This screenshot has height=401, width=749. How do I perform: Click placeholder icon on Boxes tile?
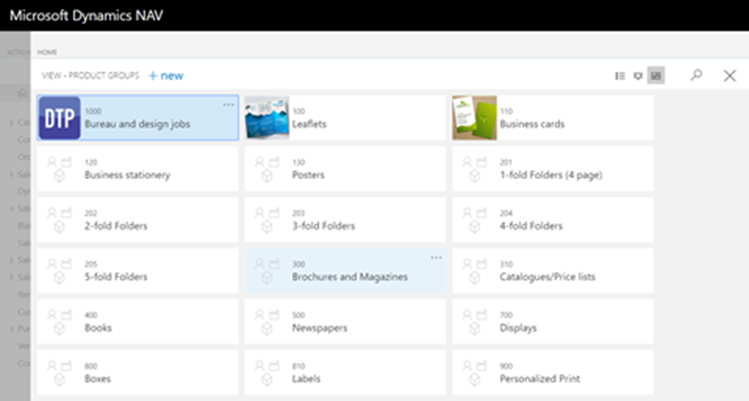pyautogui.click(x=59, y=373)
